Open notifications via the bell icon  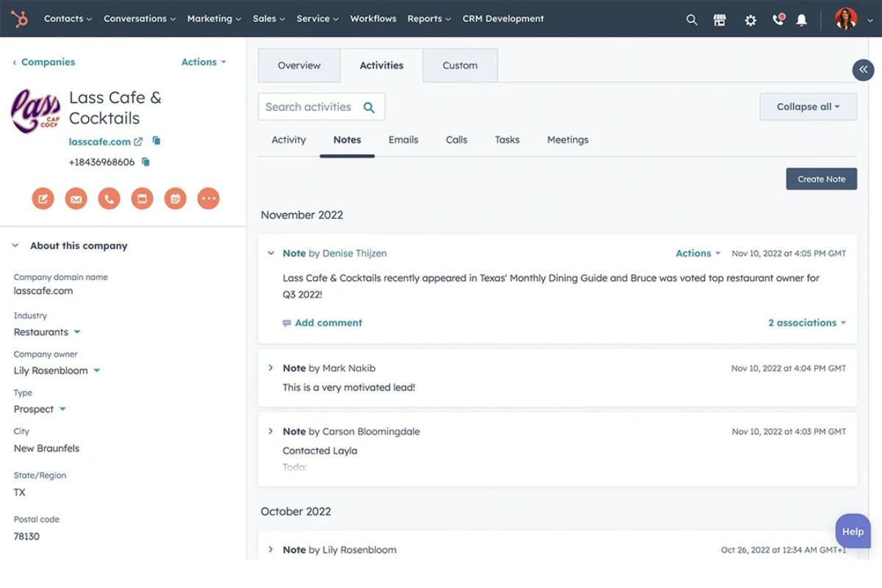click(802, 20)
